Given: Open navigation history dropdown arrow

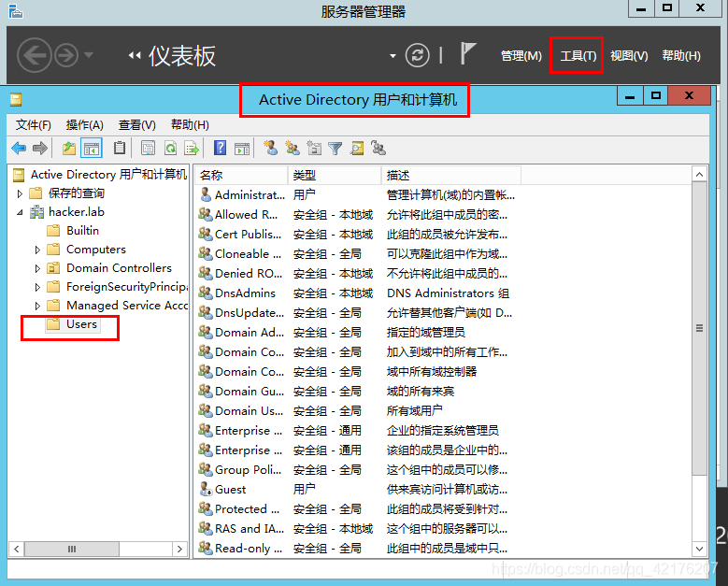Looking at the screenshot, I should 89,55.
